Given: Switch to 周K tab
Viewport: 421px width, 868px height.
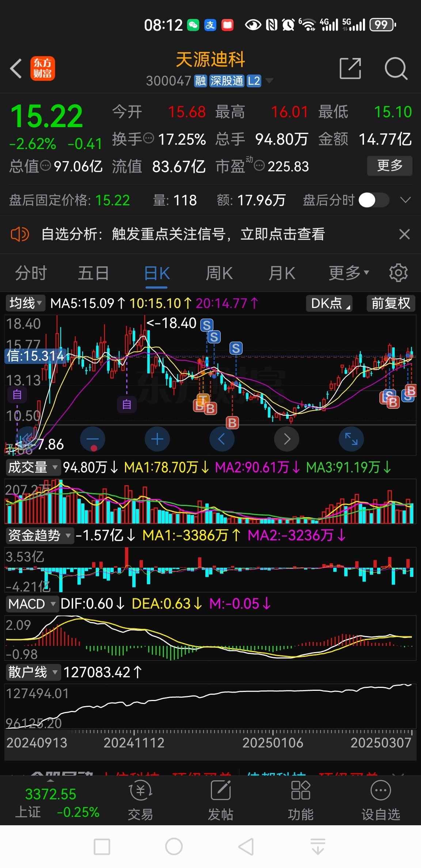Looking at the screenshot, I should coord(219,273).
